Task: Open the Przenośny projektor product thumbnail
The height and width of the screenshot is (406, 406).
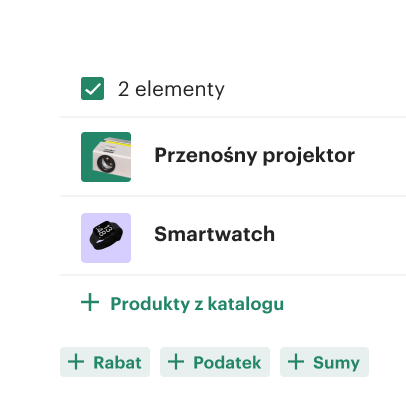Action: click(x=106, y=157)
